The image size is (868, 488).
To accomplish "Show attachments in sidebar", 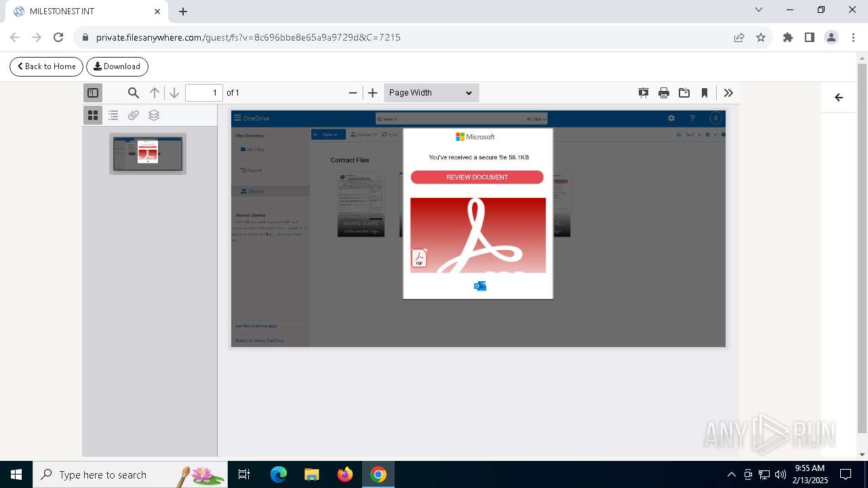I will click(134, 115).
